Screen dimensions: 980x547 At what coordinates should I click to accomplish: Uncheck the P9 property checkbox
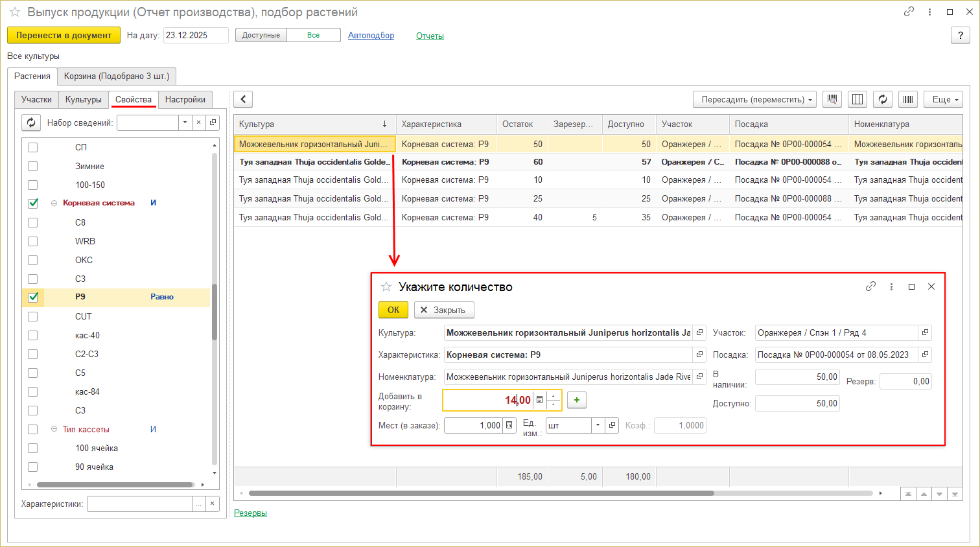pos(33,297)
